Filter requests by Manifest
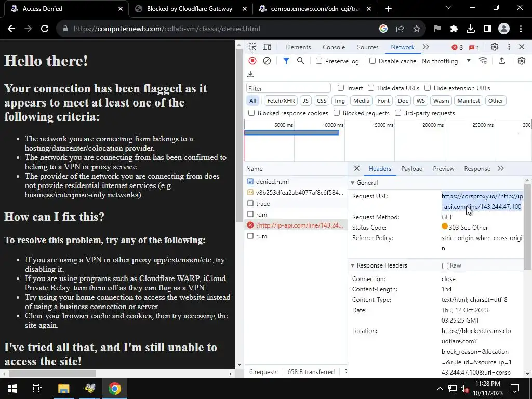The height and width of the screenshot is (399, 532). point(469,101)
